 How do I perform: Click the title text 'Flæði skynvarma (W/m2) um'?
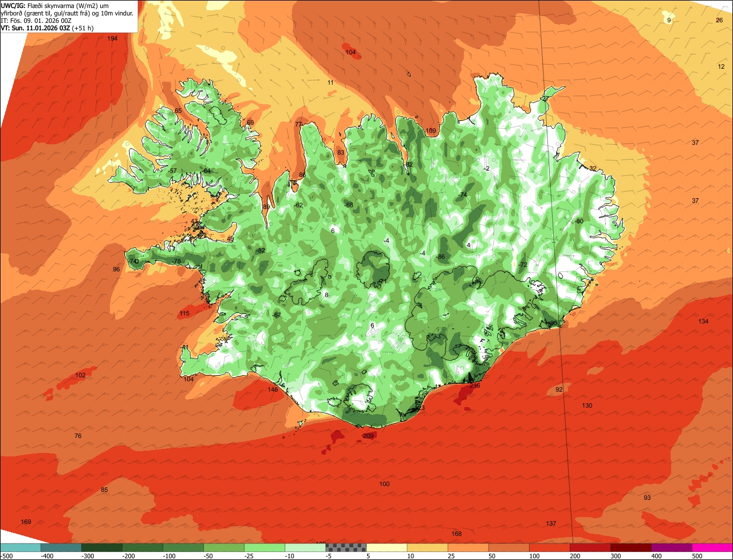click(68, 5)
